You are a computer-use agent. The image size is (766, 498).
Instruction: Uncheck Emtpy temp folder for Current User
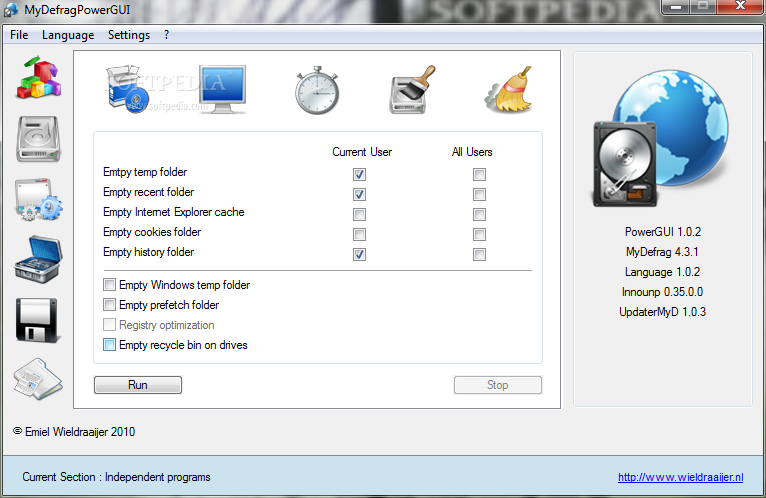tap(360, 174)
